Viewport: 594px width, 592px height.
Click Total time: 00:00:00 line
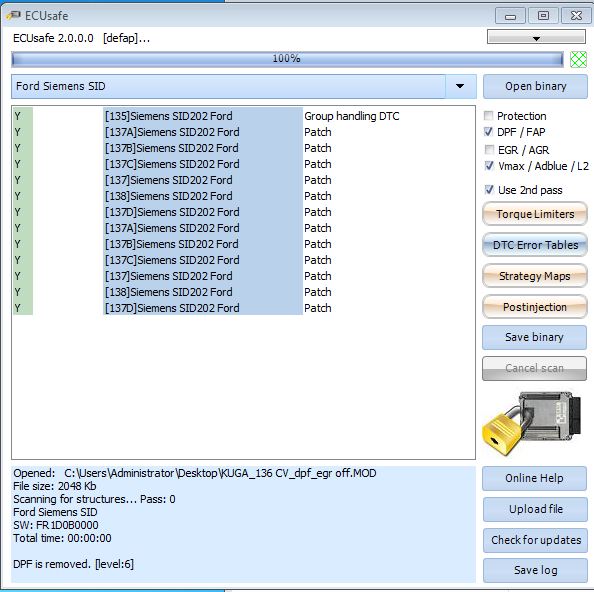62,538
